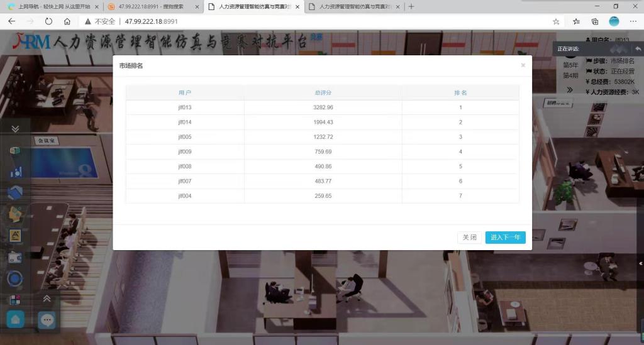Close the 市场排名 dialog with the X
This screenshot has width=644, height=345.
point(523,65)
